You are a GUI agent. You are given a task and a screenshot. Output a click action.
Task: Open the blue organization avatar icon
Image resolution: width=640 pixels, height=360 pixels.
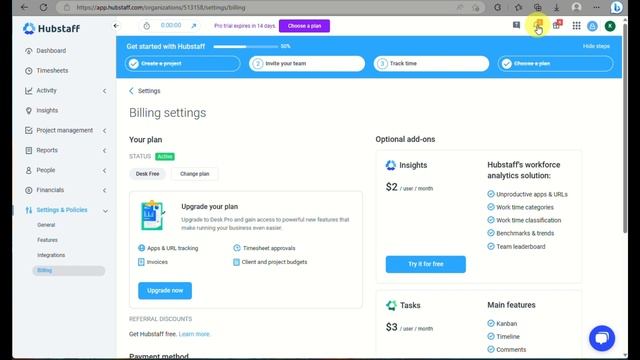592,26
